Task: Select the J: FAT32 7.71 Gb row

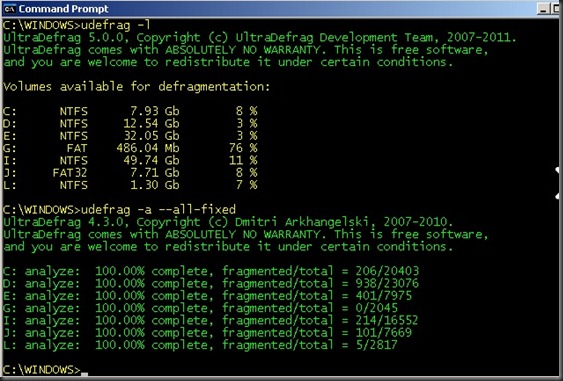Action: 130,173
